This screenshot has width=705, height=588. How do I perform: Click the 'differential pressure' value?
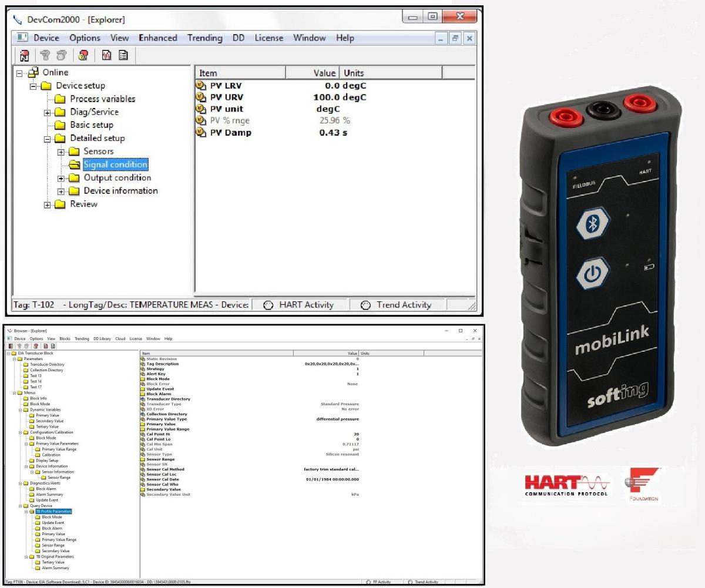coord(337,419)
